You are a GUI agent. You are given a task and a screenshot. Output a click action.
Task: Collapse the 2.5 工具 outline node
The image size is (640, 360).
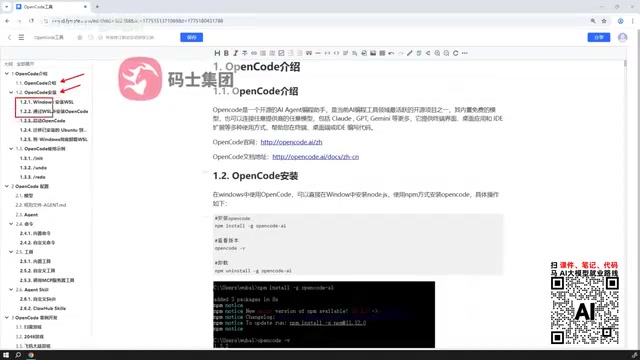point(11,252)
